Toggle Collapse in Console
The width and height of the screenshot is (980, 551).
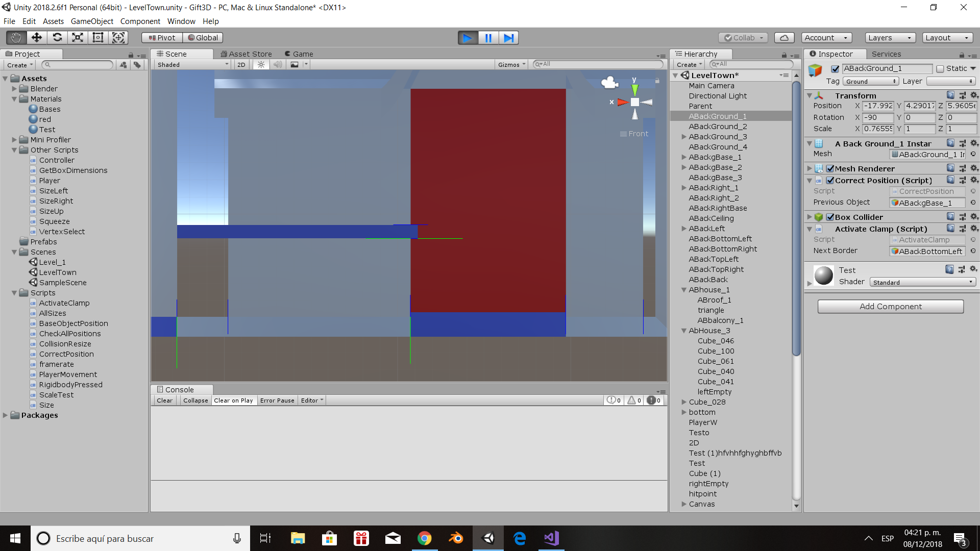tap(195, 400)
